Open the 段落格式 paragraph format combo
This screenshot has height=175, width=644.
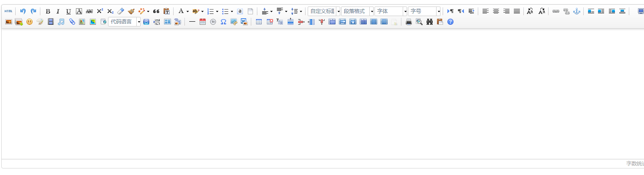pyautogui.click(x=358, y=11)
